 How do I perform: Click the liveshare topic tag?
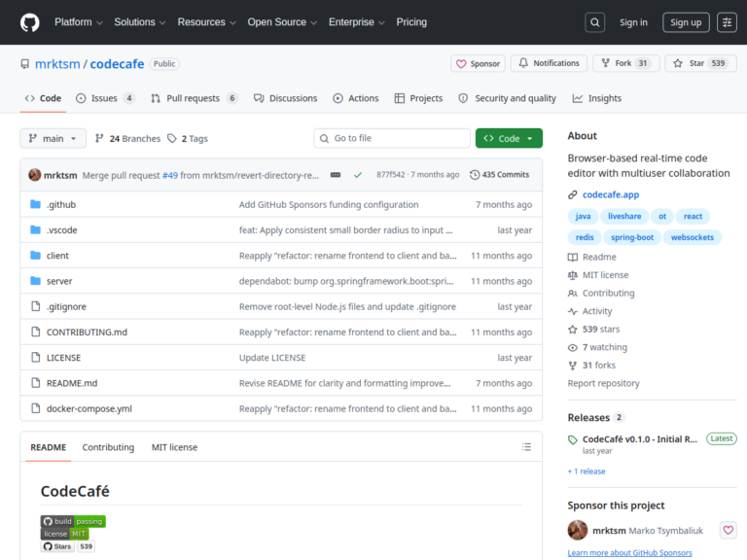click(x=624, y=216)
